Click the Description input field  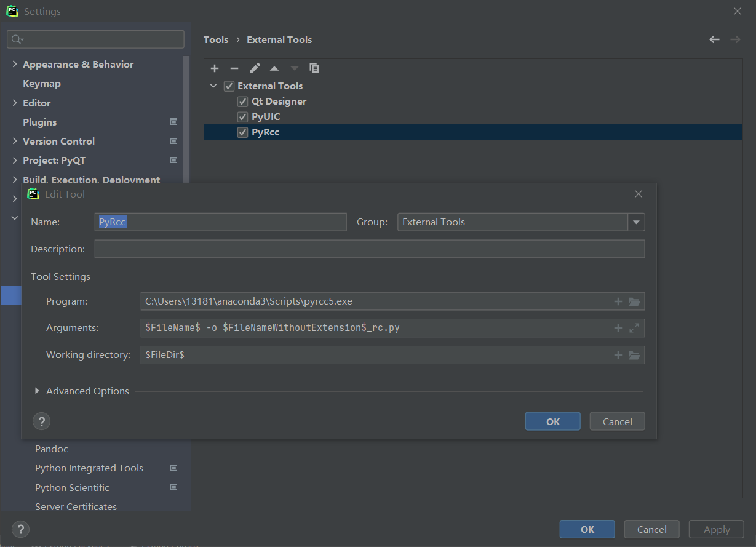370,249
